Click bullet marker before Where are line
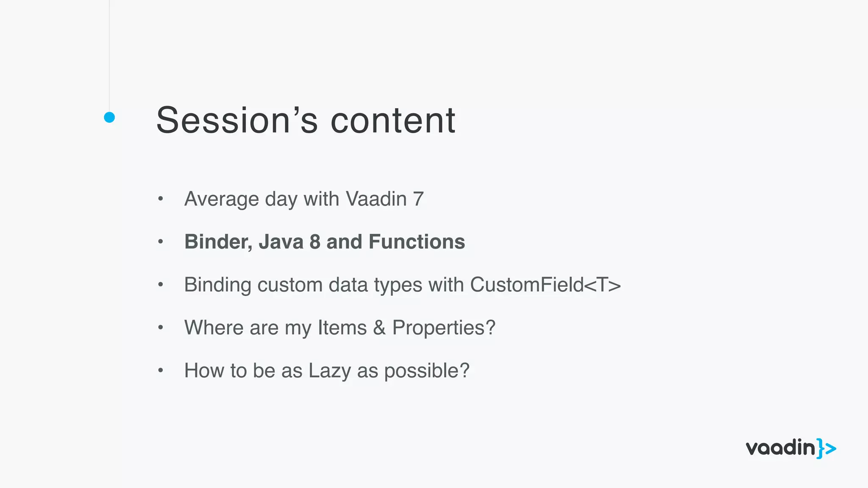The image size is (868, 488). click(160, 327)
